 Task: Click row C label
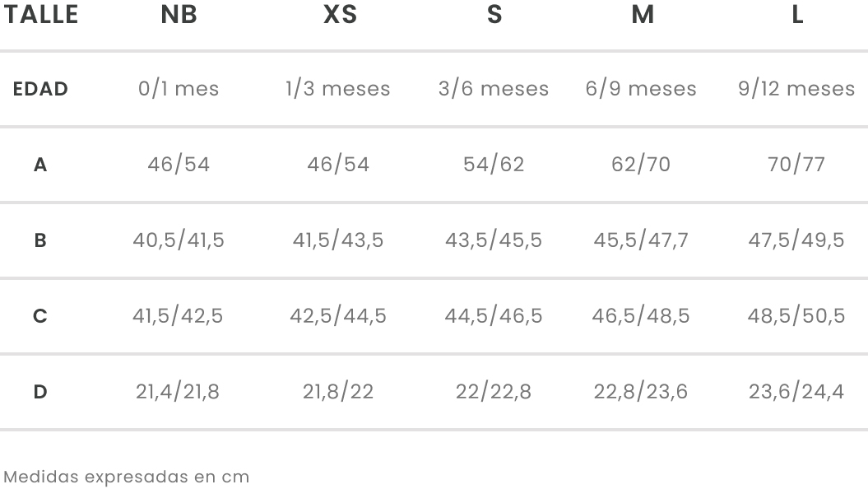[x=39, y=315]
